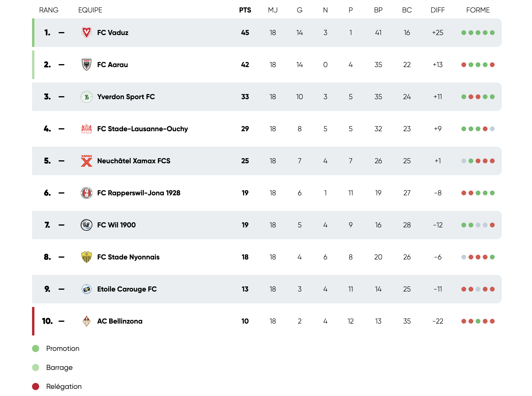Sort the table by PTS column
532x396 pixels.
(x=245, y=10)
